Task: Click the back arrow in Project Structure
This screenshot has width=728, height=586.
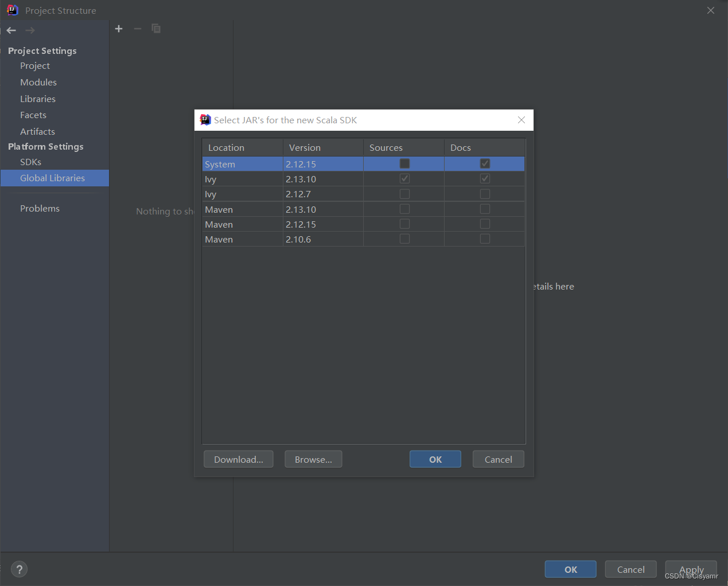Action: [11, 30]
